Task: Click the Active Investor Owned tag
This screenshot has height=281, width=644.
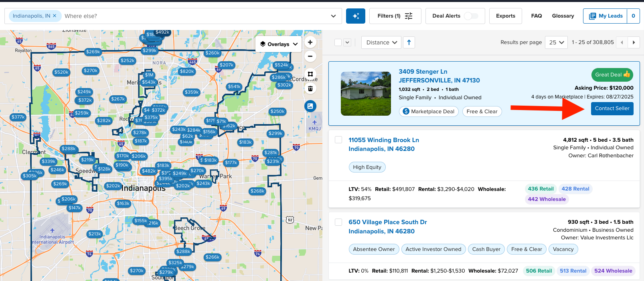Action: pos(433,249)
